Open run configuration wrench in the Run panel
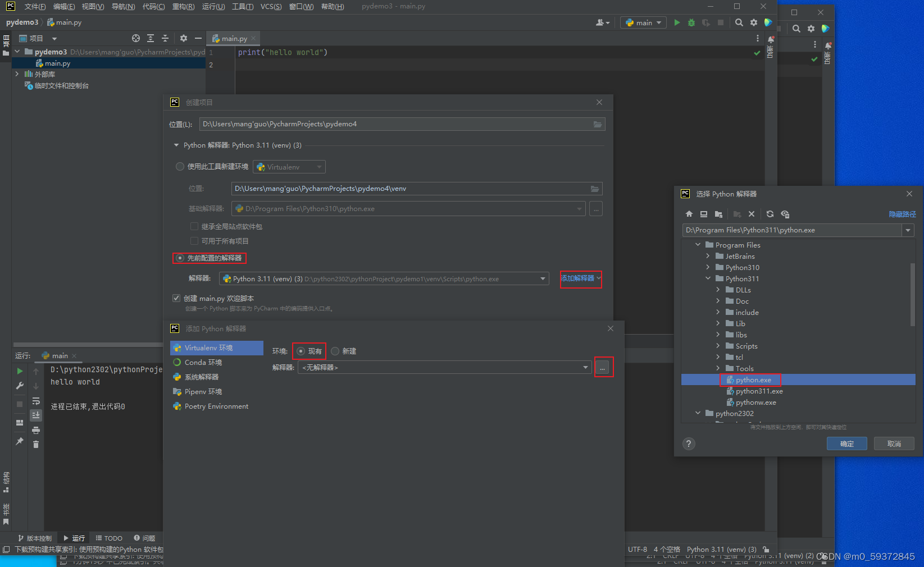Screen dimensions: 924x567 (20, 386)
